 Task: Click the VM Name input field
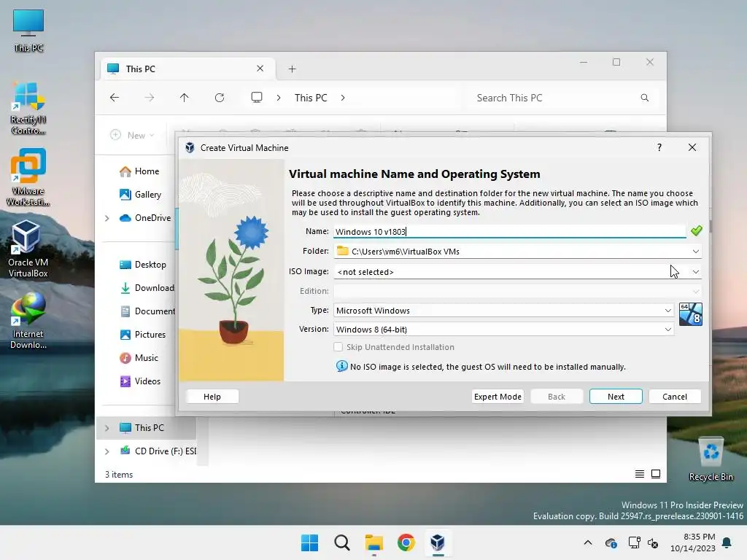(x=509, y=231)
